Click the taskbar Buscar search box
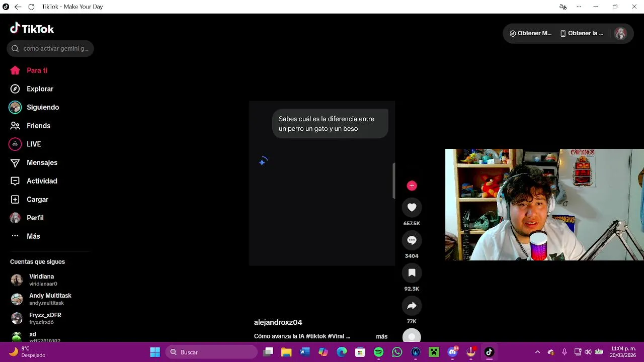The image size is (644, 362). (x=212, y=352)
